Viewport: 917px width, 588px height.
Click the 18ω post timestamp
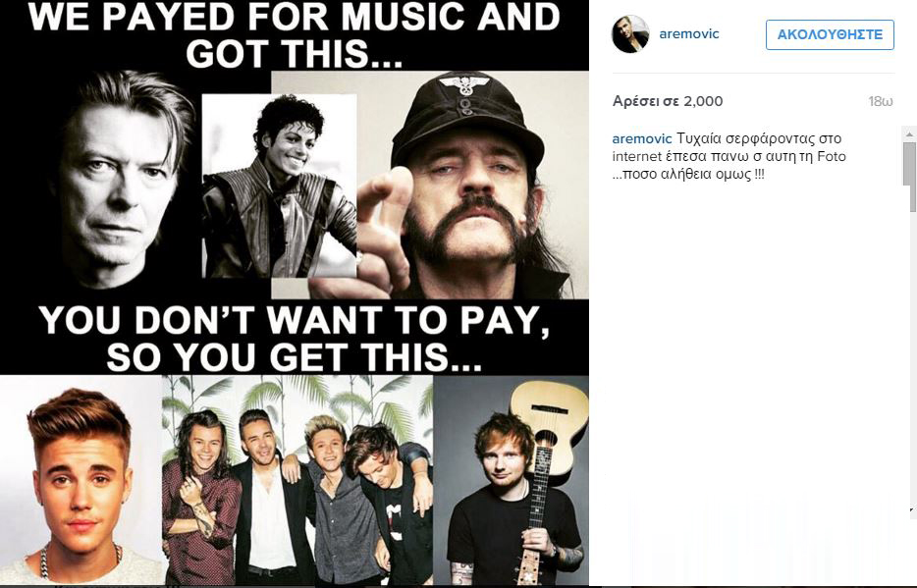tap(880, 102)
